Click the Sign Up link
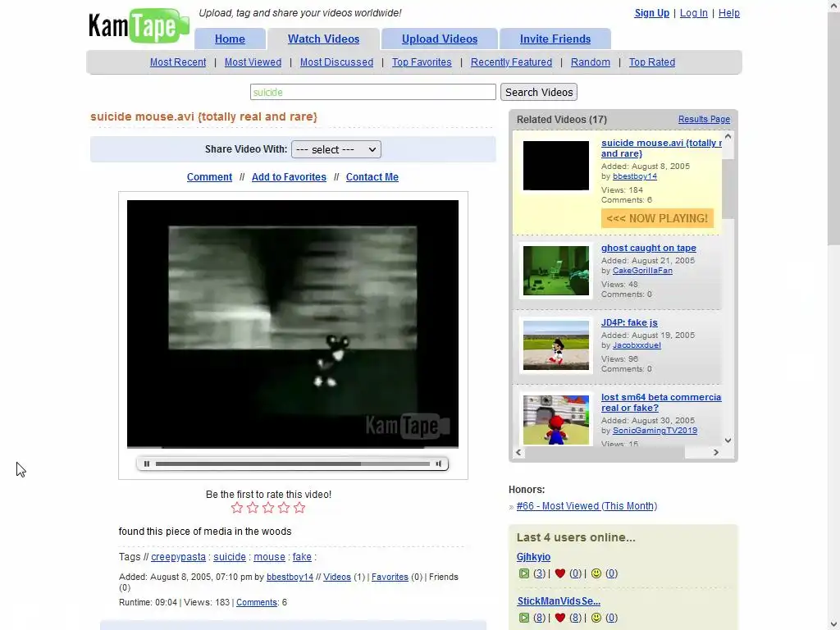840x630 pixels. coord(652,13)
